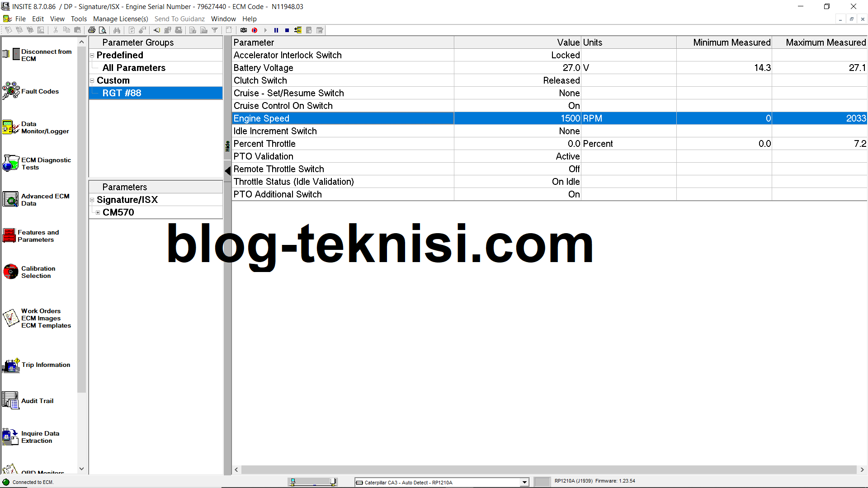This screenshot has height=488, width=868.
Task: Collapse the Predefined parameter group
Action: 92,55
